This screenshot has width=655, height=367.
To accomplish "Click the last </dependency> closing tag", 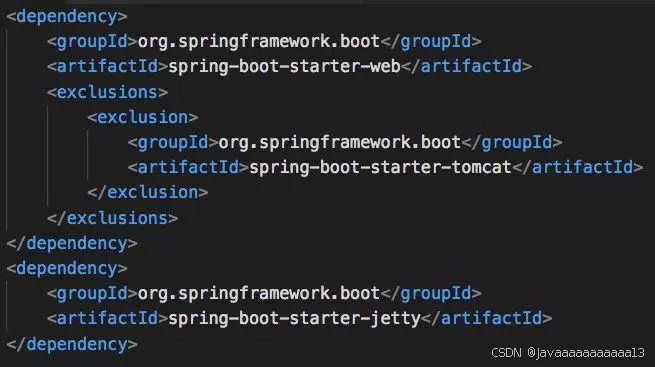I will tap(72, 345).
